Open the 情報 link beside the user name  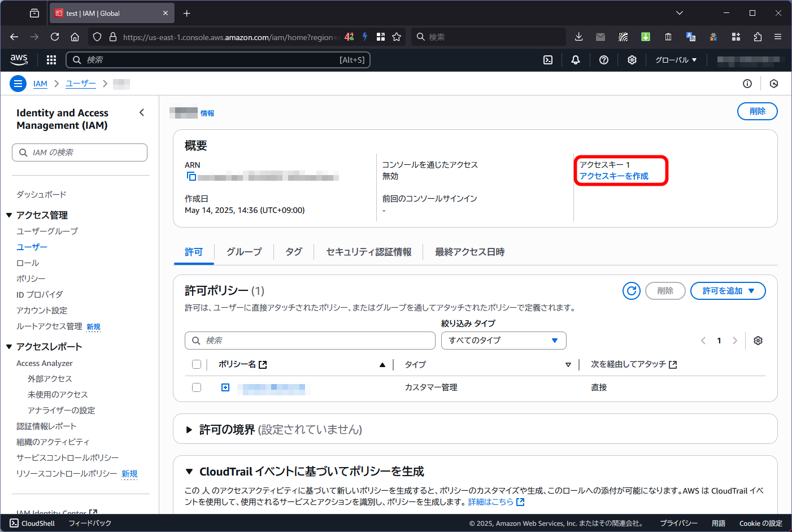pyautogui.click(x=207, y=113)
